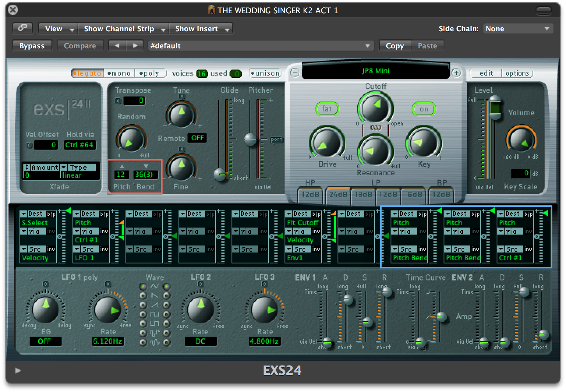Toggle unison mode
The image size is (566, 392).
[x=265, y=73]
